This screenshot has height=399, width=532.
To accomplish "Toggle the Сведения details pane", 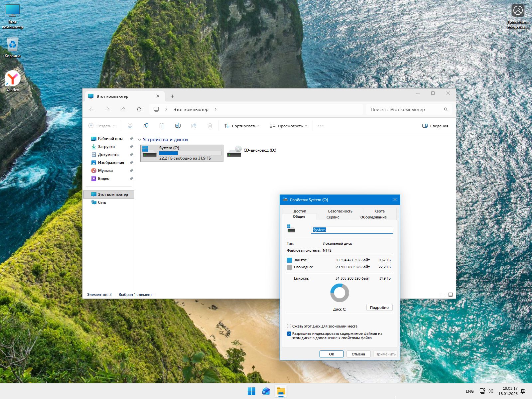I will (x=435, y=126).
